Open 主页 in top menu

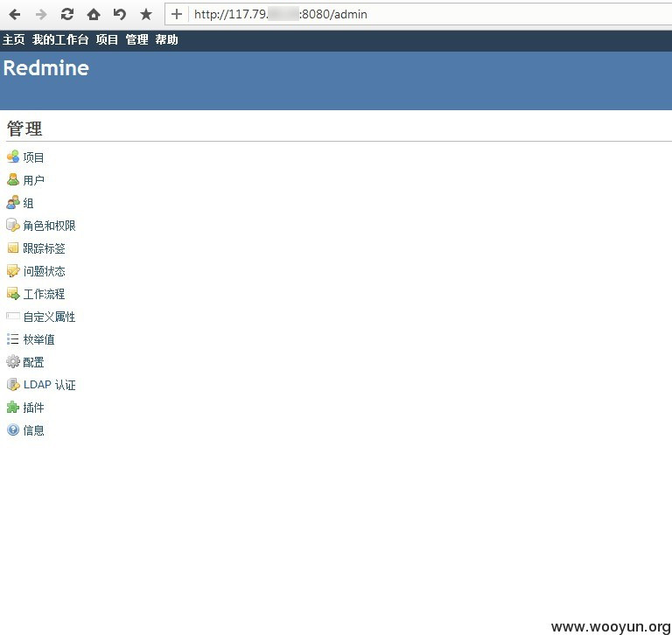(x=14, y=40)
